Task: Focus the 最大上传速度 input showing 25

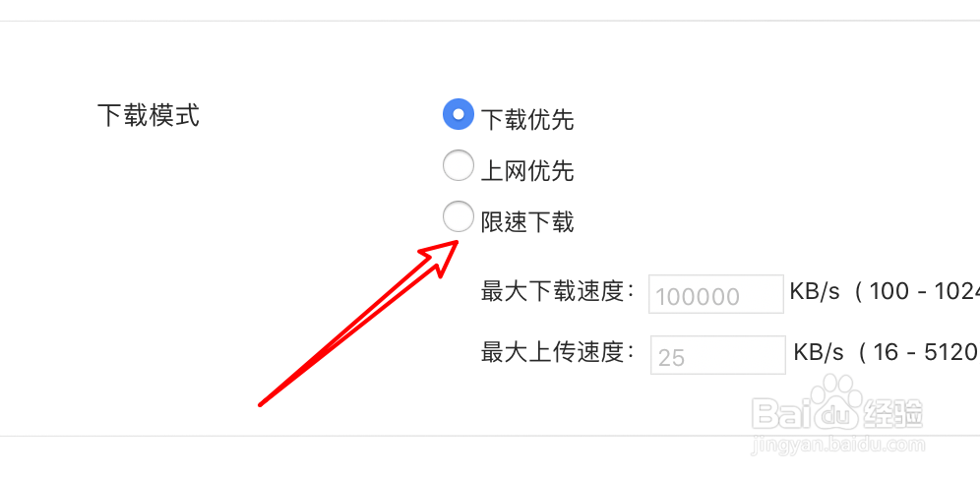Action: pyautogui.click(x=718, y=355)
